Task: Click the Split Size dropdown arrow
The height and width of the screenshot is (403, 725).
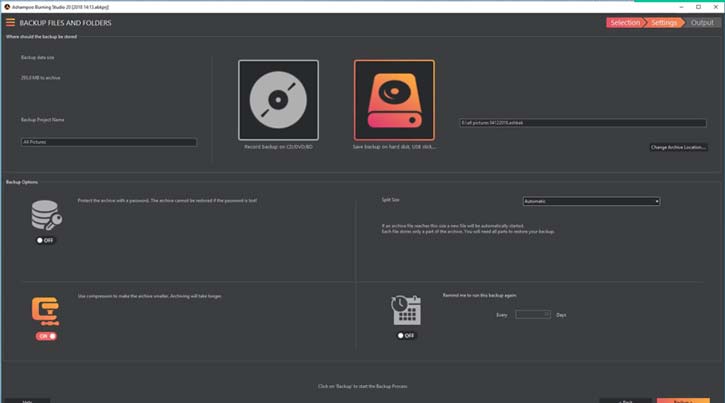Action: click(x=656, y=201)
